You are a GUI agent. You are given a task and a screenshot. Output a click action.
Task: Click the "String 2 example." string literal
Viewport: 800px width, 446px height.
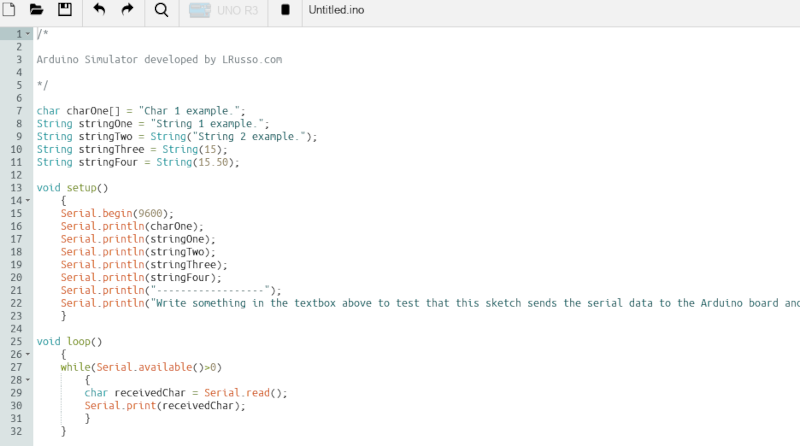tap(258, 136)
